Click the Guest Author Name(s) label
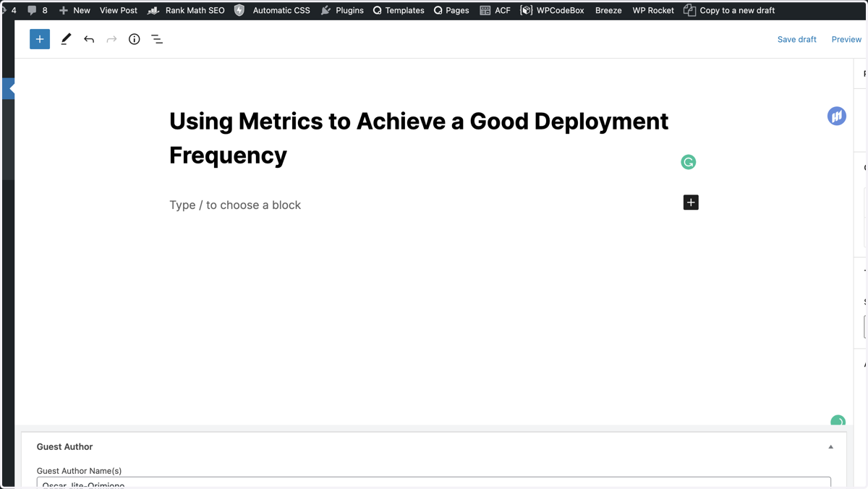868x489 pixels. pos(79,470)
